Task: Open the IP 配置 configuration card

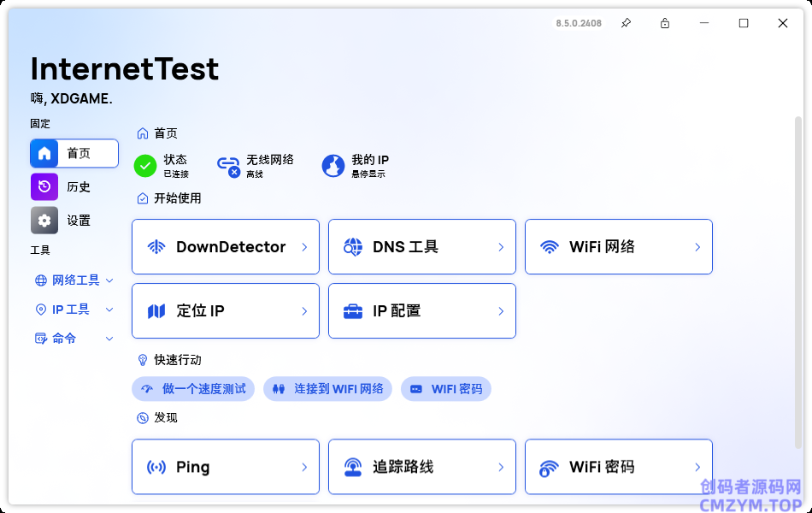Action: pos(422,311)
